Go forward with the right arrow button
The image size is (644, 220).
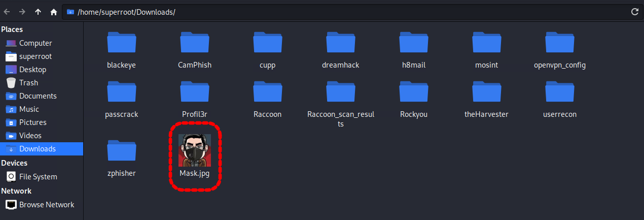22,12
